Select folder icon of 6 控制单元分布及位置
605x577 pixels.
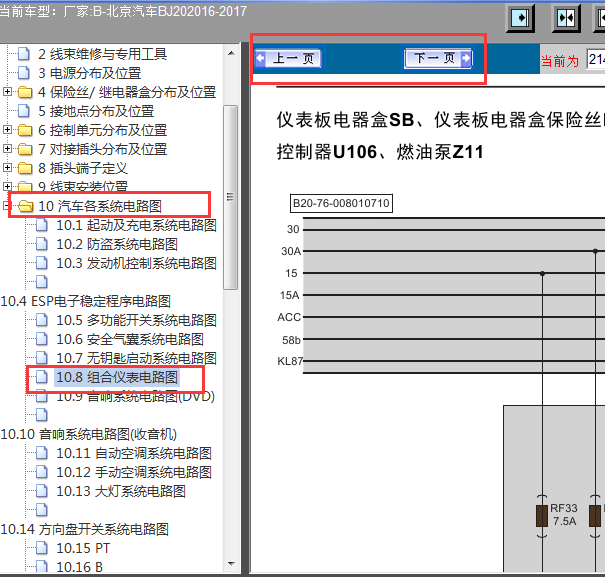tap(25, 130)
